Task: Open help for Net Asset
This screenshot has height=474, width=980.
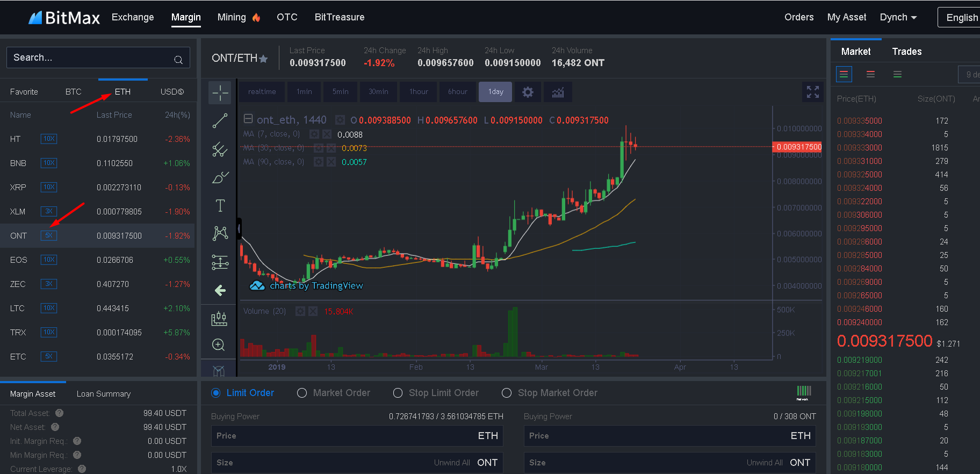Action: click(55, 427)
